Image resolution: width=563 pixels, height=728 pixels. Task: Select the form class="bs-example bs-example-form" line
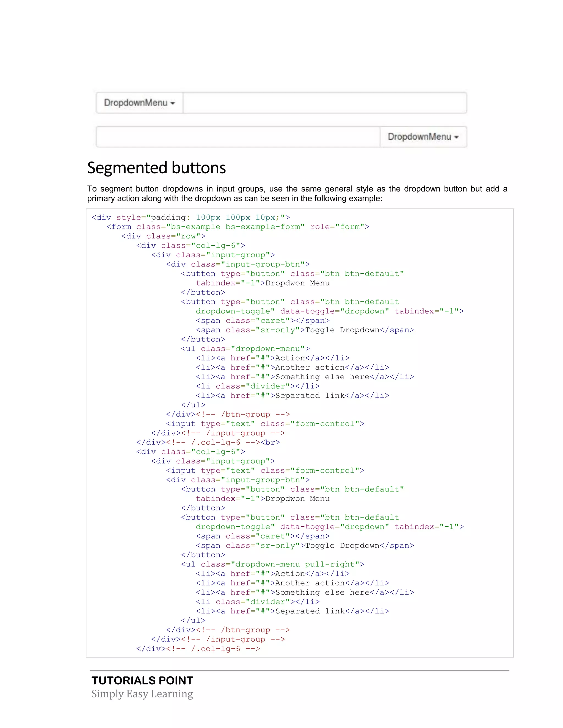(238, 227)
